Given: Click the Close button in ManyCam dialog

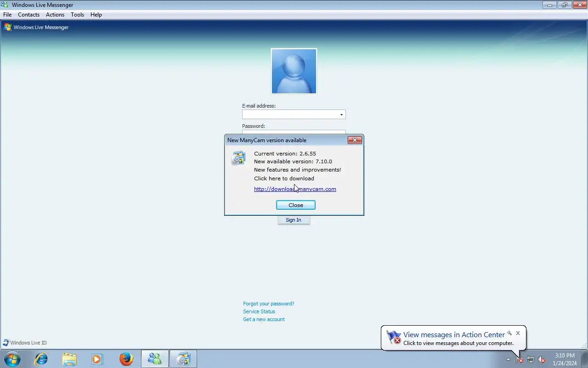Looking at the screenshot, I should pyautogui.click(x=296, y=205).
